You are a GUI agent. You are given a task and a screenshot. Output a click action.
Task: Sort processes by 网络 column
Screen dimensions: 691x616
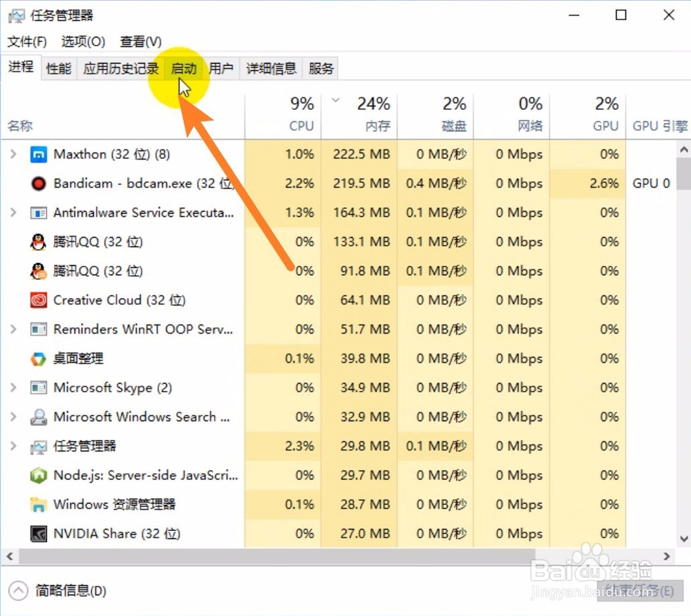511,117
